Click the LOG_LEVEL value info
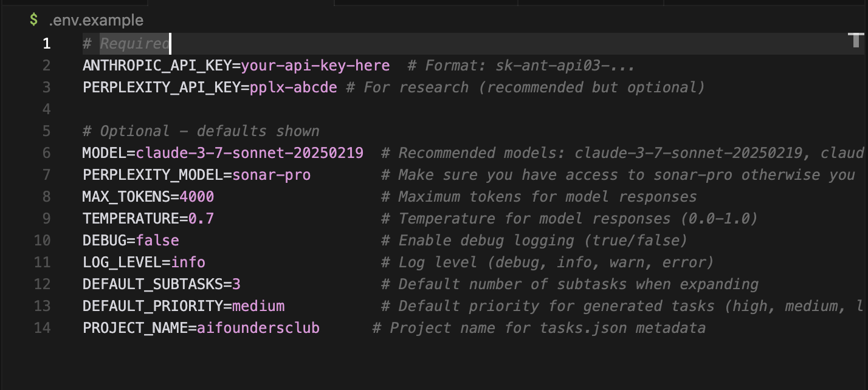This screenshot has width=868, height=390. [188, 262]
